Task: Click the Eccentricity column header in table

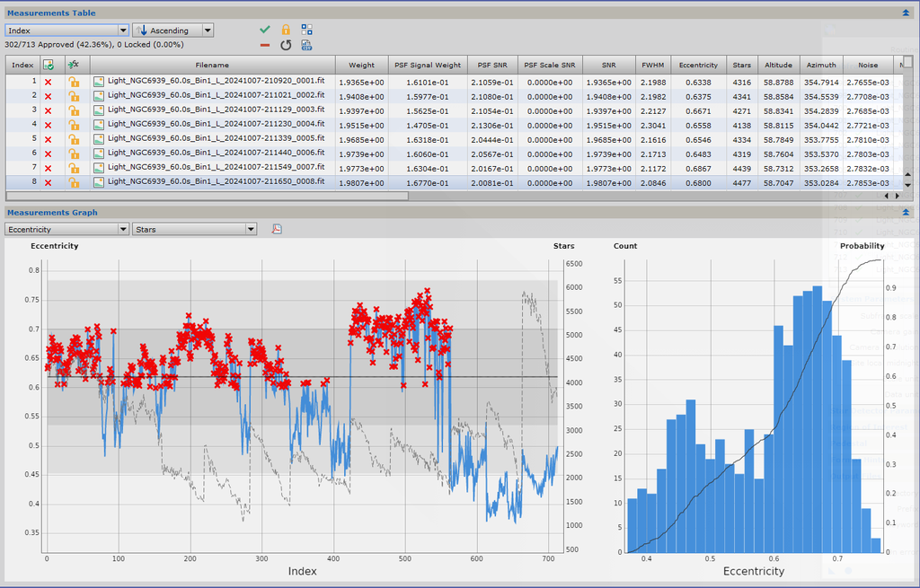Action: click(698, 65)
